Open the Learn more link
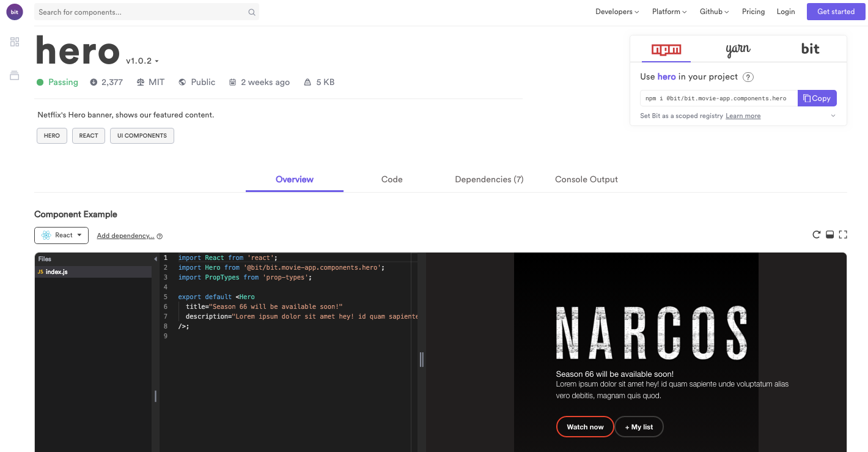The image size is (868, 452). (x=743, y=116)
